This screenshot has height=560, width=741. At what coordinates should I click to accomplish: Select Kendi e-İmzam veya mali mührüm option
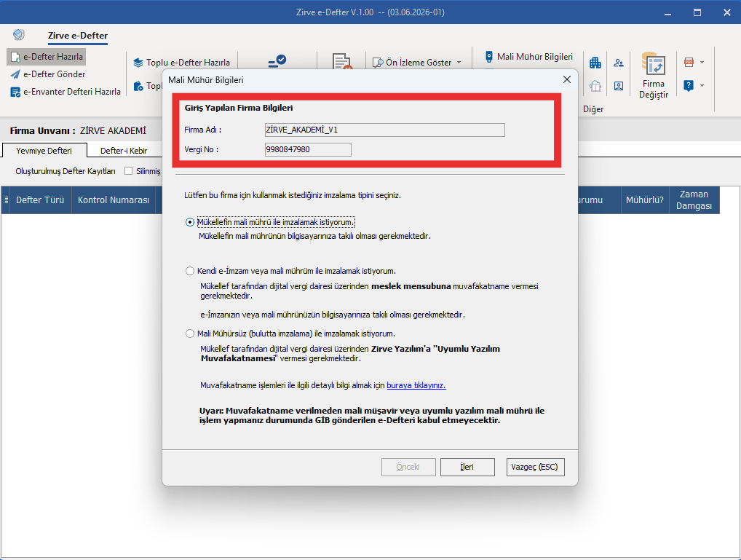(290, 271)
